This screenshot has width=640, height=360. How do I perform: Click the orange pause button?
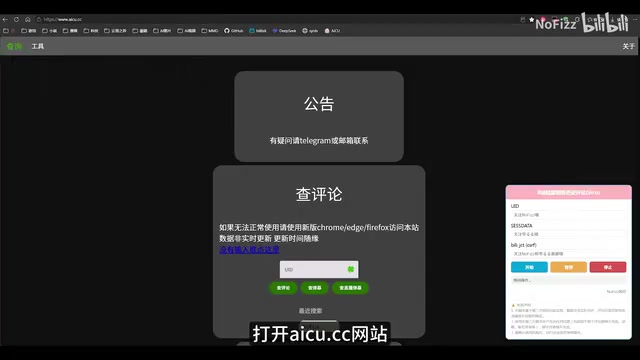pos(569,267)
